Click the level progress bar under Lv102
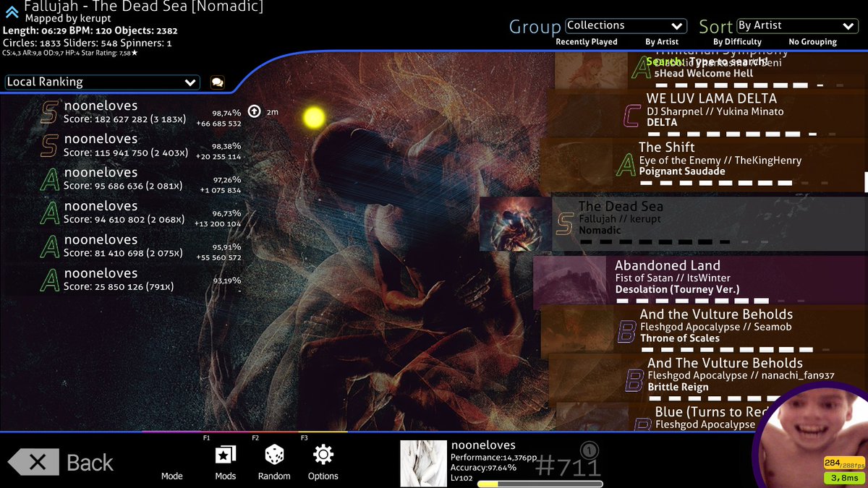Viewport: 868px width, 488px height. click(540, 484)
